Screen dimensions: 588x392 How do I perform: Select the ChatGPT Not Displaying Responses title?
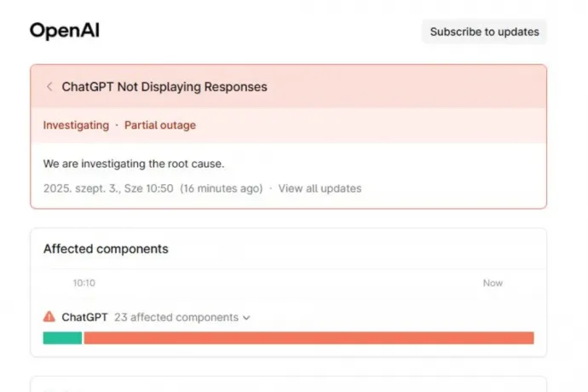[164, 87]
